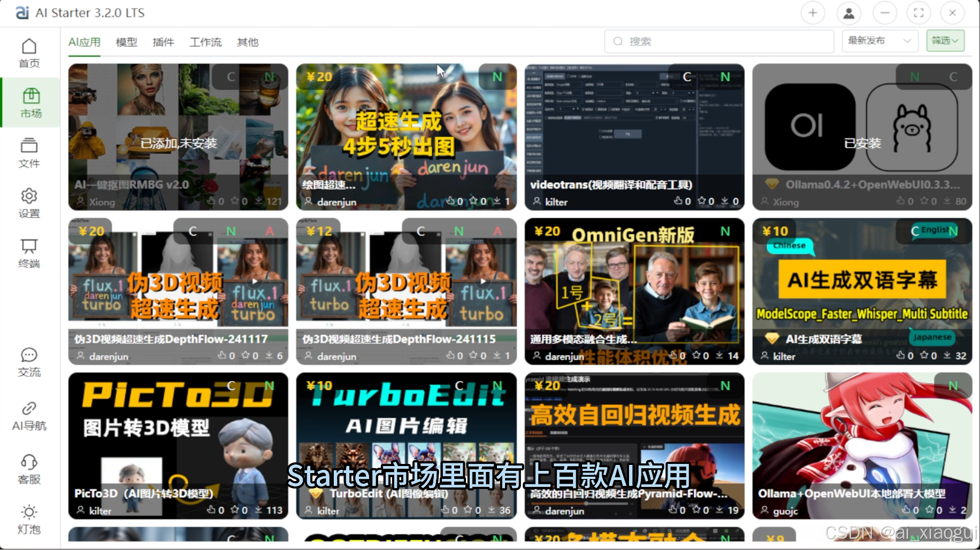Open the PicTo3D 图片转3D模型 card

pos(178,446)
